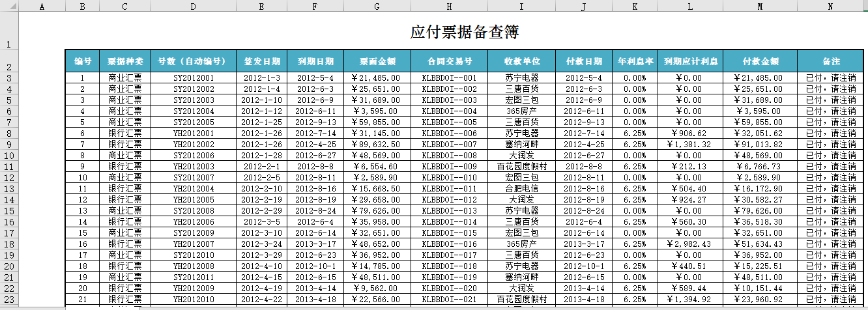868x310 pixels.
Task: Select the 票面金额 header cell
Action: click(377, 61)
